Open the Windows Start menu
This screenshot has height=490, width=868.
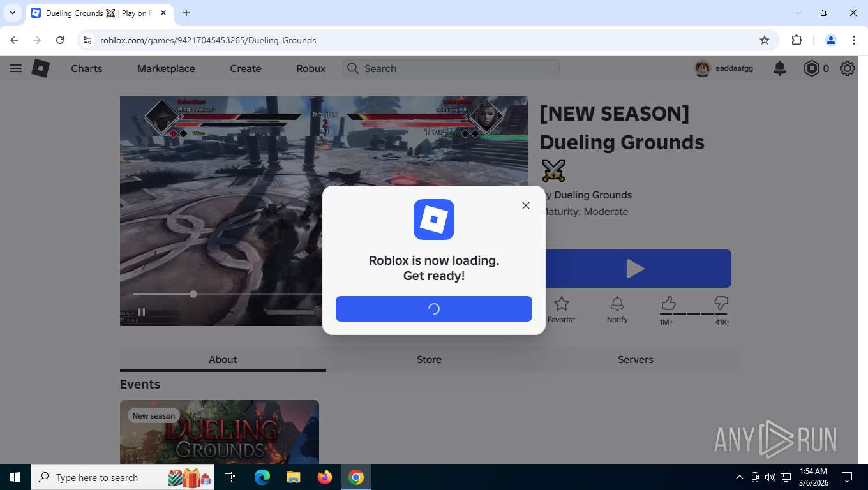(15, 477)
